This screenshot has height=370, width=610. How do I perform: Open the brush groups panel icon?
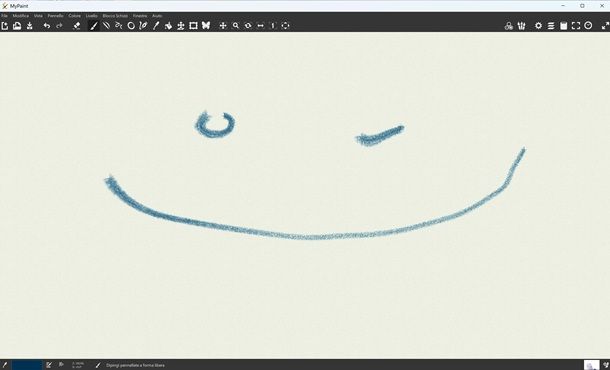coord(521,26)
